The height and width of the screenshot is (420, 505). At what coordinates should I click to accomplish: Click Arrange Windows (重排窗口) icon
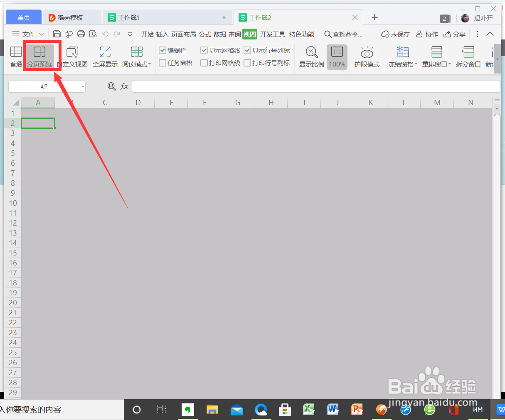pyautogui.click(x=436, y=52)
